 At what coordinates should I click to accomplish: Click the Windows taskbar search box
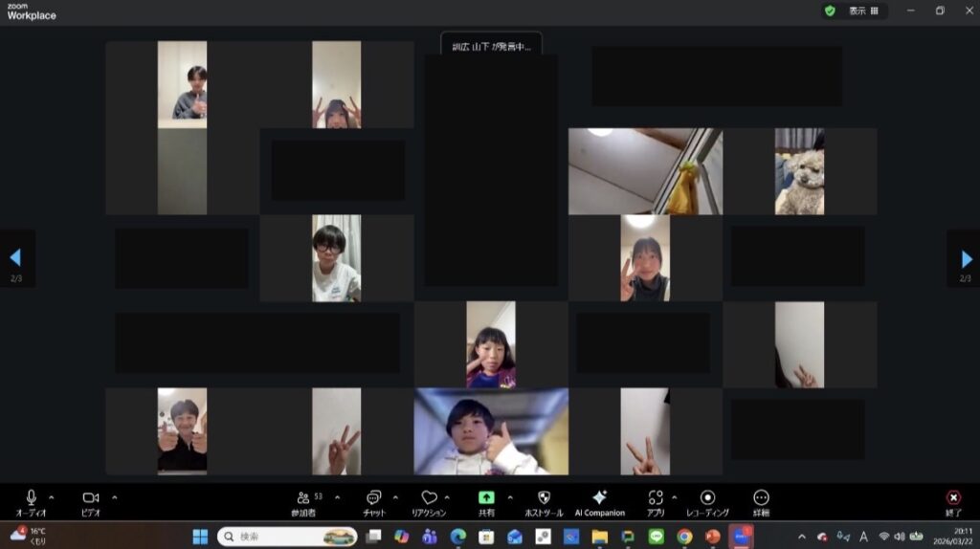287,537
